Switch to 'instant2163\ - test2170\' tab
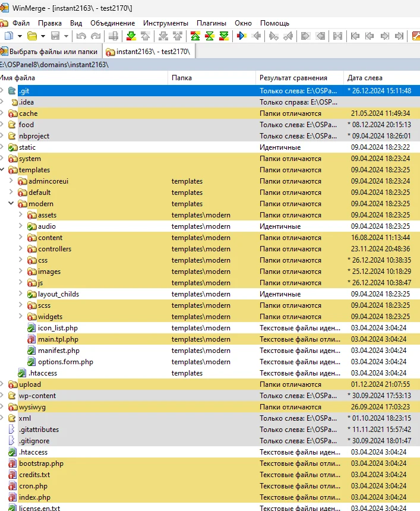420x511 pixels. (149, 52)
